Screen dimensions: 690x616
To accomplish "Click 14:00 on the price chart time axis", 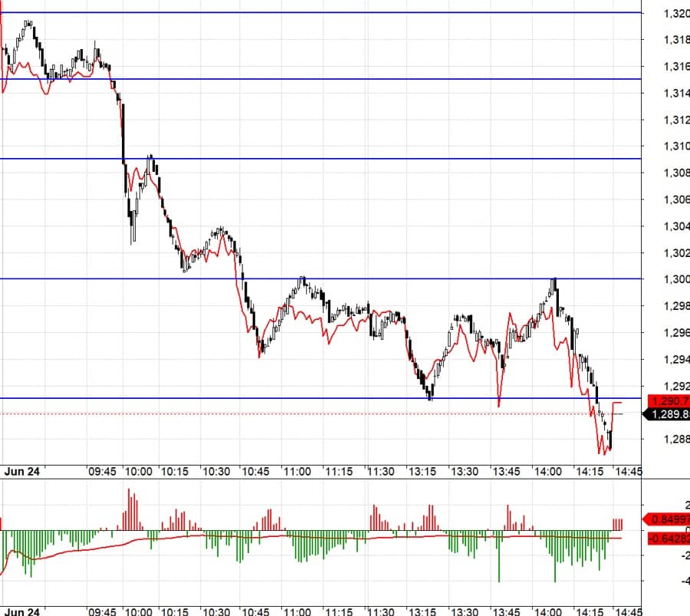I will (x=548, y=472).
